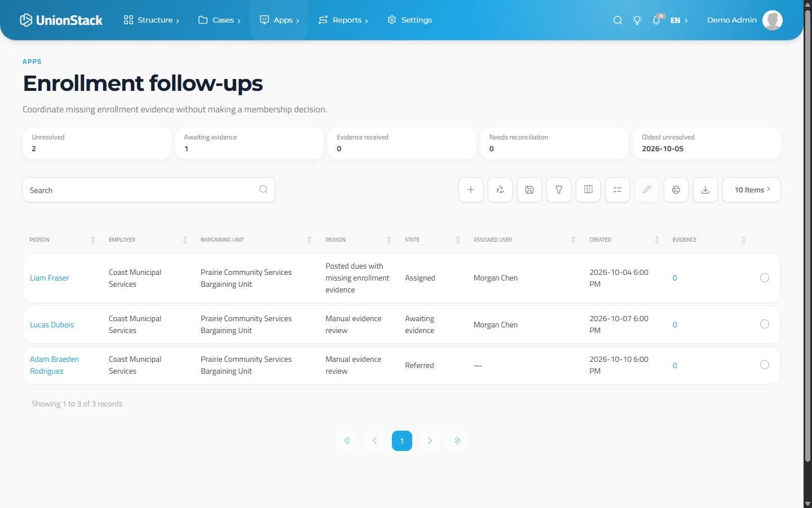This screenshot has width=812, height=508.
Task: Open the filter funnel icon
Action: pyautogui.click(x=559, y=190)
